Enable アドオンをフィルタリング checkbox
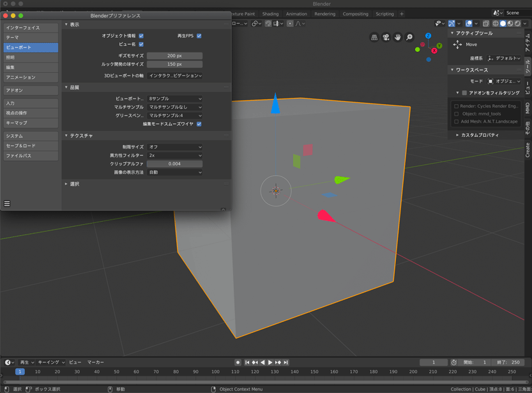This screenshot has height=393, width=532. [464, 93]
